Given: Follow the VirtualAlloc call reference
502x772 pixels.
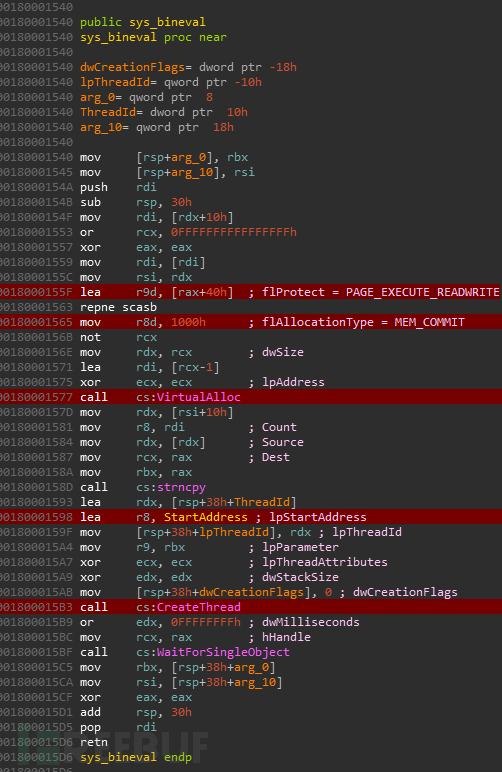Looking at the screenshot, I should [198, 397].
